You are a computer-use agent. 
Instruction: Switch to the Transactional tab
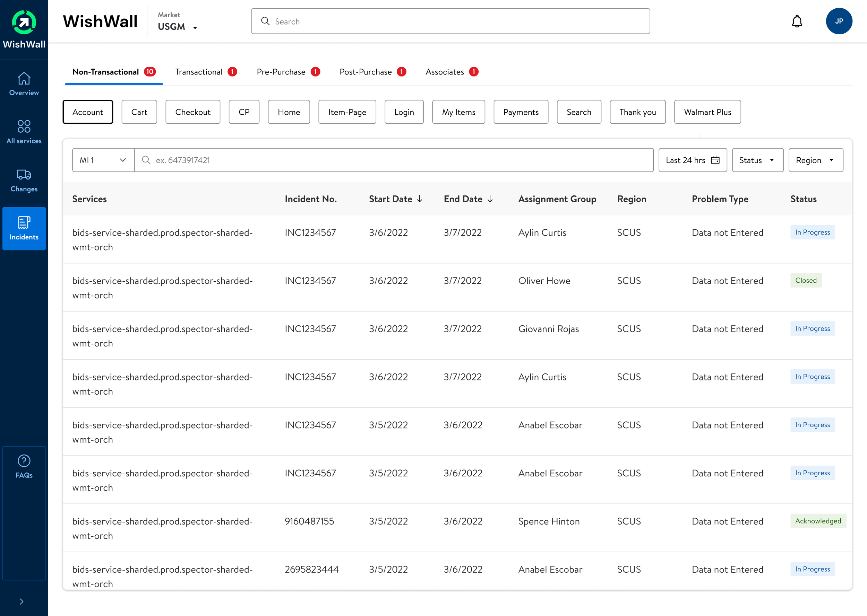(x=199, y=72)
